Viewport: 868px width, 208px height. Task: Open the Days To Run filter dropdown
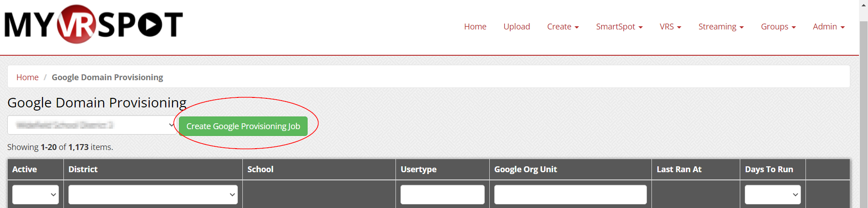772,194
